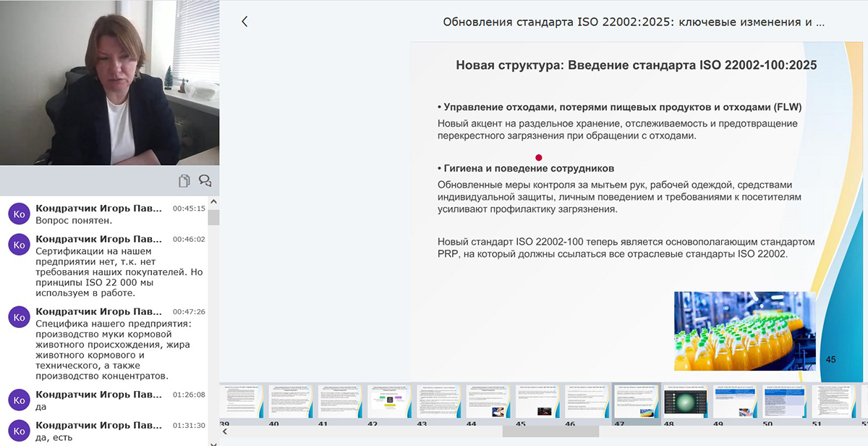The height and width of the screenshot is (446, 868).
Task: Click the 01:26:08 chat timestamp
Action: [x=189, y=395]
